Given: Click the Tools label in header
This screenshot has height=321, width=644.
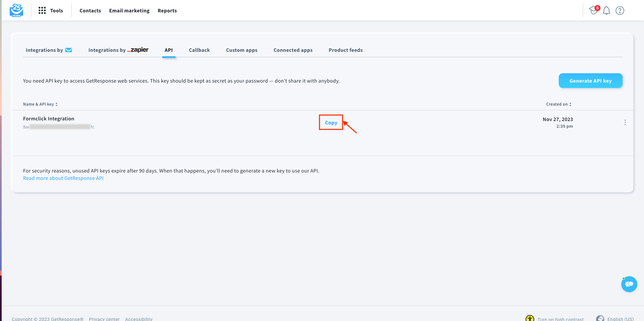Looking at the screenshot, I should tap(57, 11).
